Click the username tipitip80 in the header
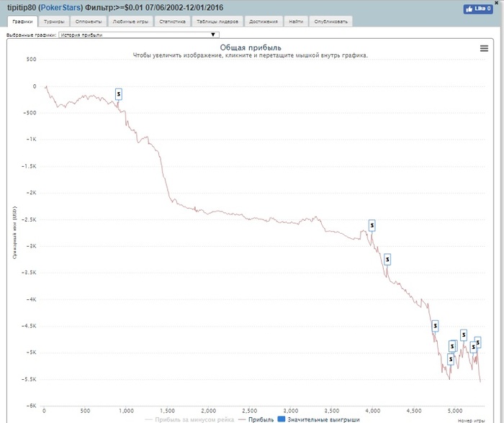The width and height of the screenshot is (504, 423). click(22, 7)
